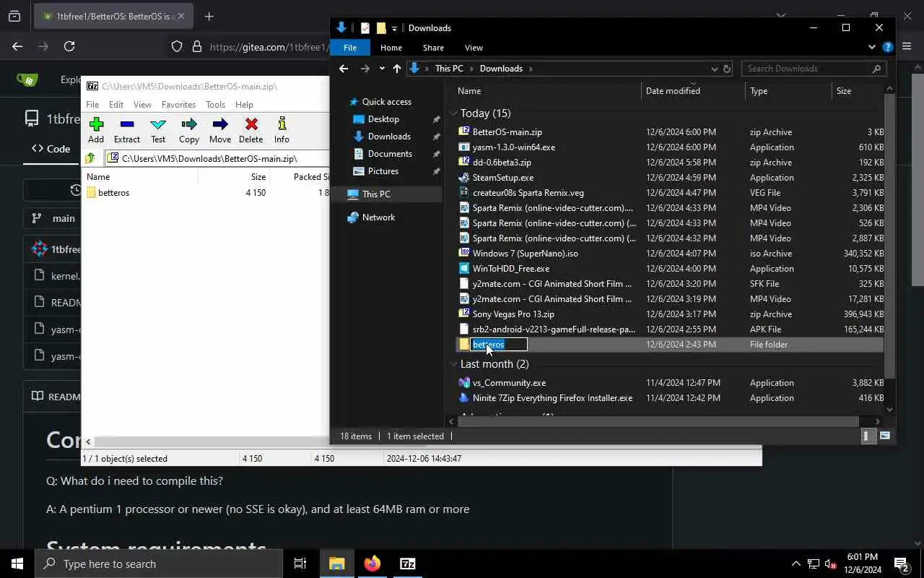The width and height of the screenshot is (924, 578).
Task: Select Windows 7 (SuperNano).iso file
Action: 525,254
